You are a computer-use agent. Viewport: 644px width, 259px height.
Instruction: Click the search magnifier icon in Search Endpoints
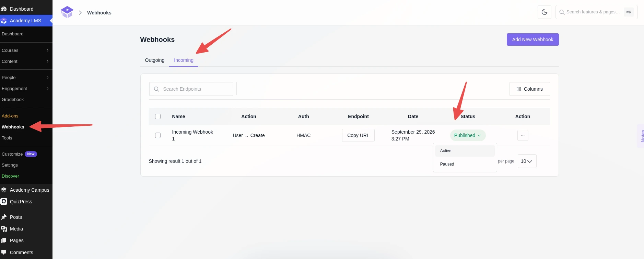156,89
